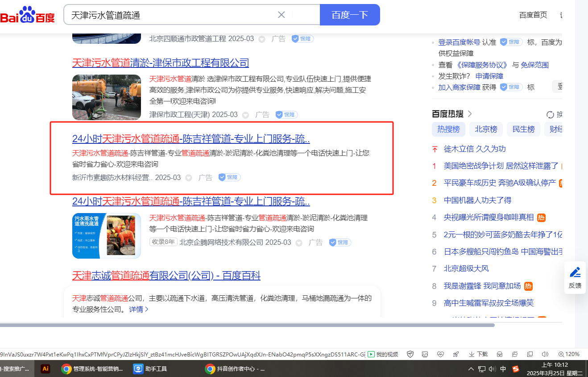
Task: Switch to the 北京榜 tab
Action: (x=486, y=130)
